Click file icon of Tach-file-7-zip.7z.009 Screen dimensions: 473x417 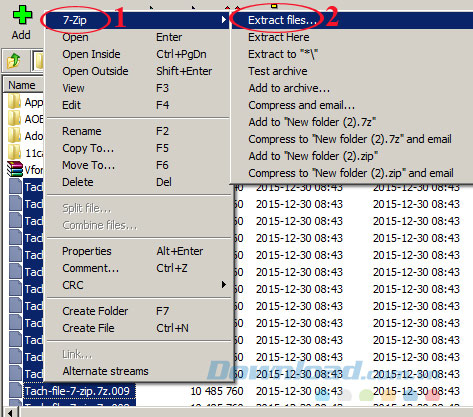[15, 390]
